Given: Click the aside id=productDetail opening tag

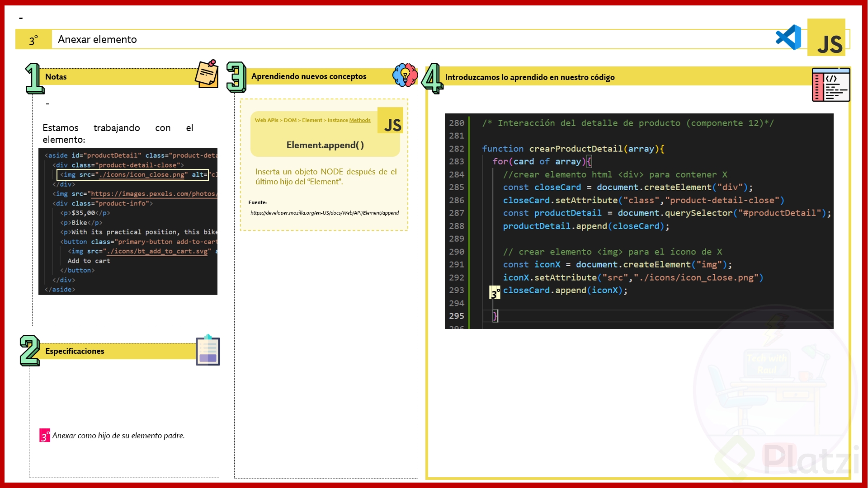Looking at the screenshot, I should coord(131,155).
